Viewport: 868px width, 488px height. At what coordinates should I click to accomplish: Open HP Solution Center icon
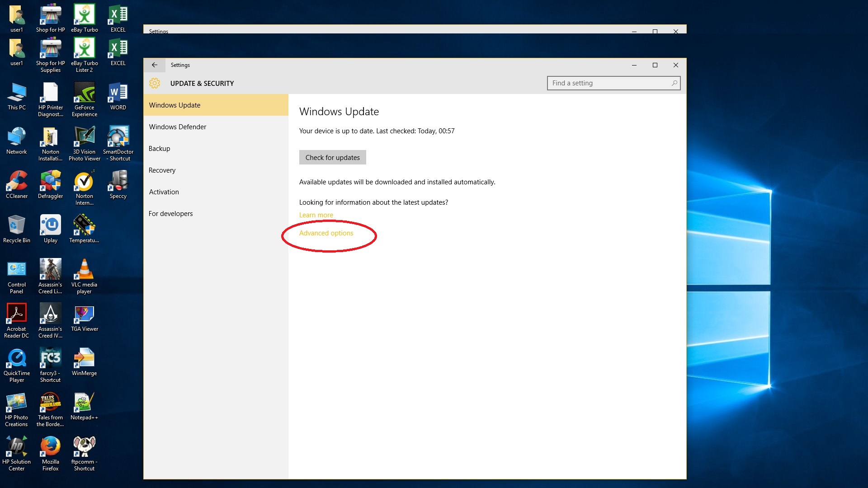click(17, 453)
